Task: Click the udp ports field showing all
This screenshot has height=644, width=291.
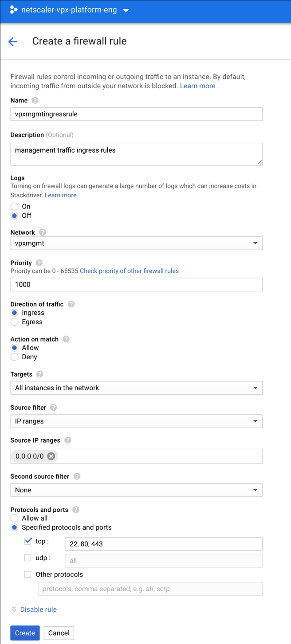Action: coord(164,561)
